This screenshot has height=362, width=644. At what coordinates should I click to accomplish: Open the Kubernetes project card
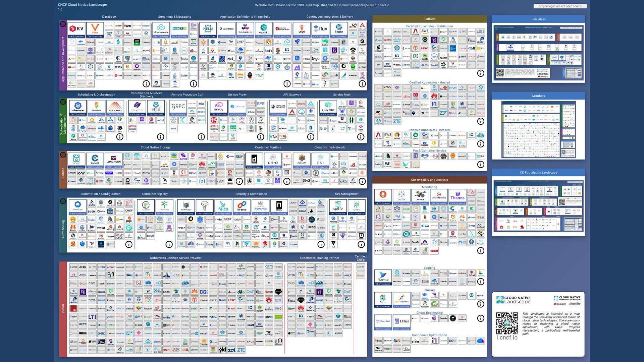[x=78, y=108]
